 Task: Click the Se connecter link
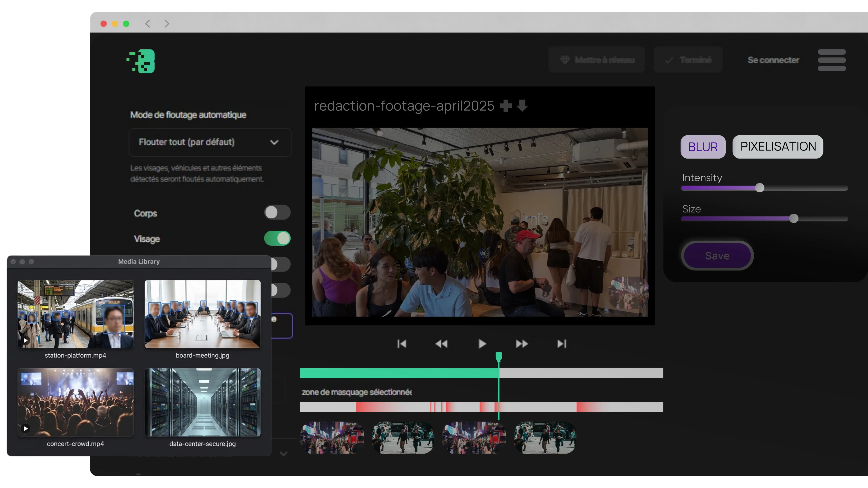[x=773, y=60]
